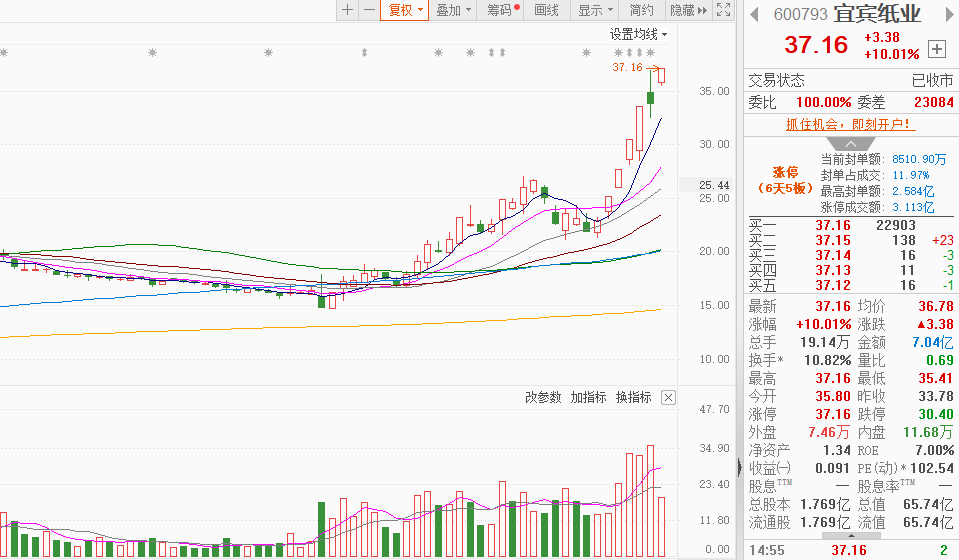Click the 外盘 value 7.46万
The height and width of the screenshot is (560, 959).
[829, 432]
